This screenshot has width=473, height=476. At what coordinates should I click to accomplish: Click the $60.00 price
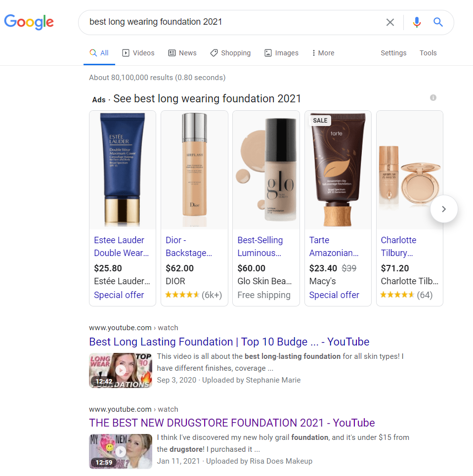[x=252, y=268]
